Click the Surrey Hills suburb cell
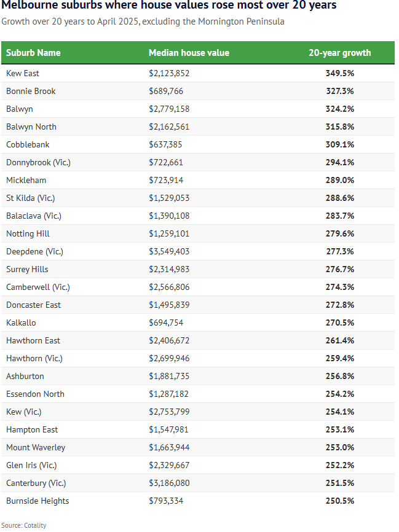The image size is (399, 532). click(x=27, y=269)
